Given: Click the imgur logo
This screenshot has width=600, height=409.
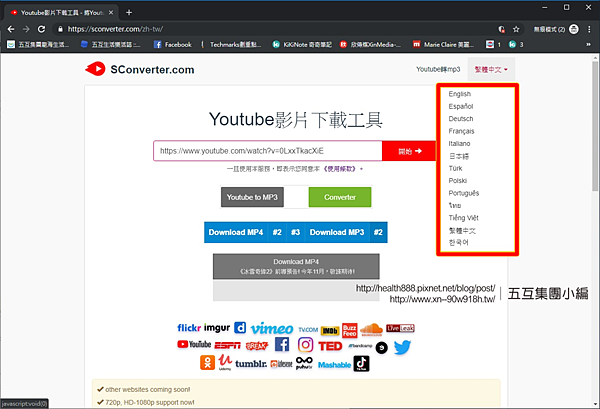Looking at the screenshot, I should [217, 328].
